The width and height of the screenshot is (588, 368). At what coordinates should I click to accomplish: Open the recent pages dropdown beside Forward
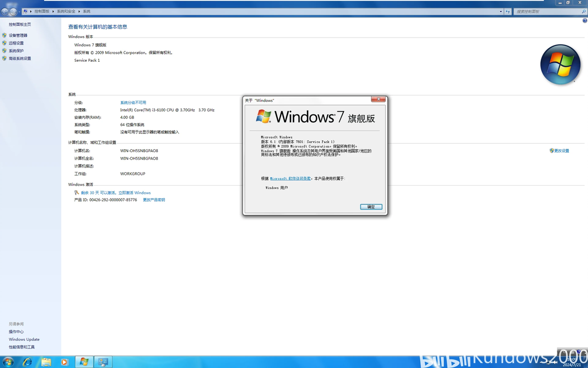[19, 12]
